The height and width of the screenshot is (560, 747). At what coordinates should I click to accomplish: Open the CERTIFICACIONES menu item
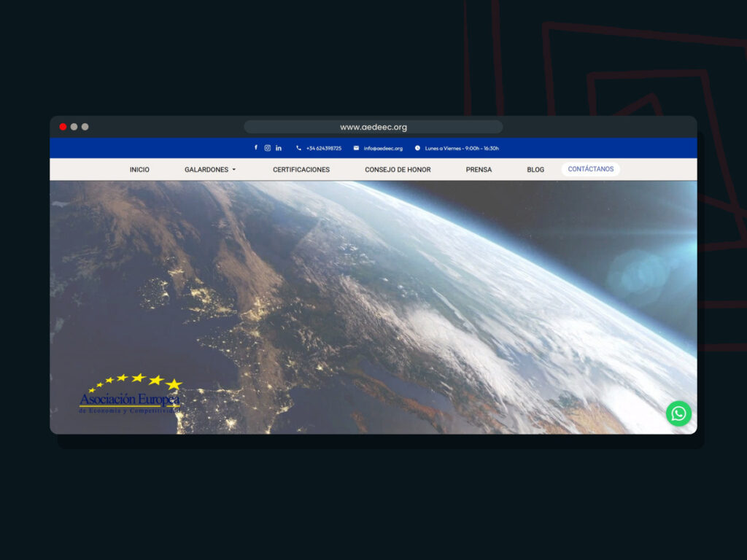pyautogui.click(x=301, y=169)
